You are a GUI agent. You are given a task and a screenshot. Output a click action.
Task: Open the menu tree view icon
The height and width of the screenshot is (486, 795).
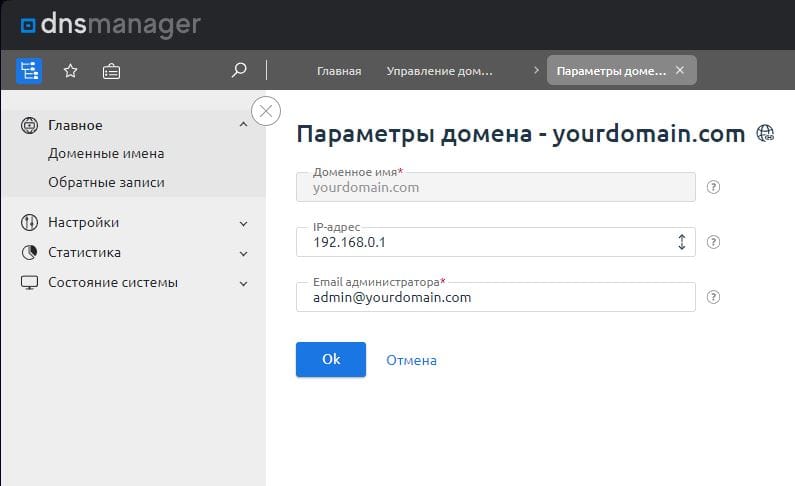[29, 70]
